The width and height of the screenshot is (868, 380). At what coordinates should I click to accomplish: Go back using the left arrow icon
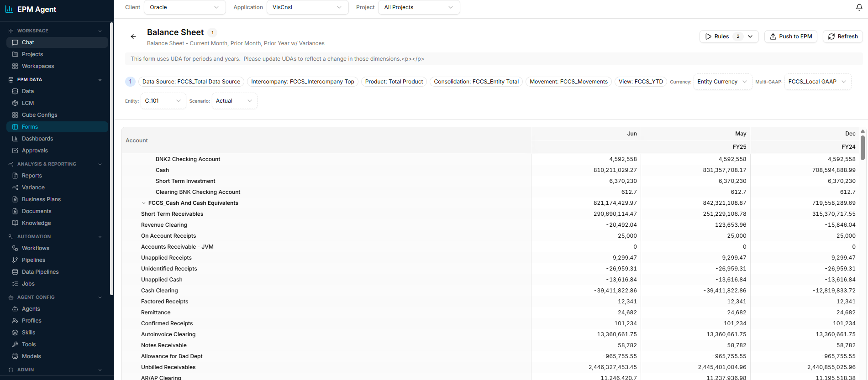(x=133, y=36)
